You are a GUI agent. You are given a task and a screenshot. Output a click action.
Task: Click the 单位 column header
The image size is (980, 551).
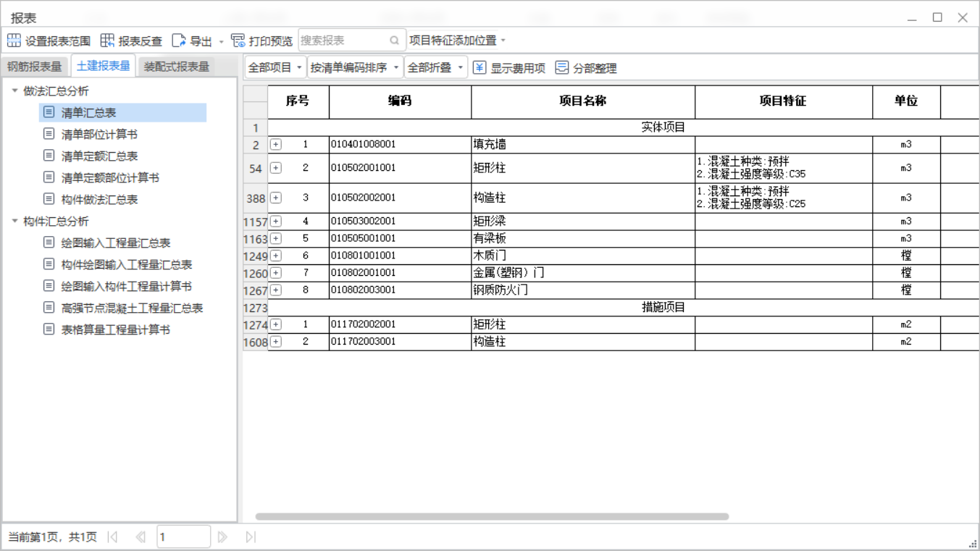[x=906, y=101]
